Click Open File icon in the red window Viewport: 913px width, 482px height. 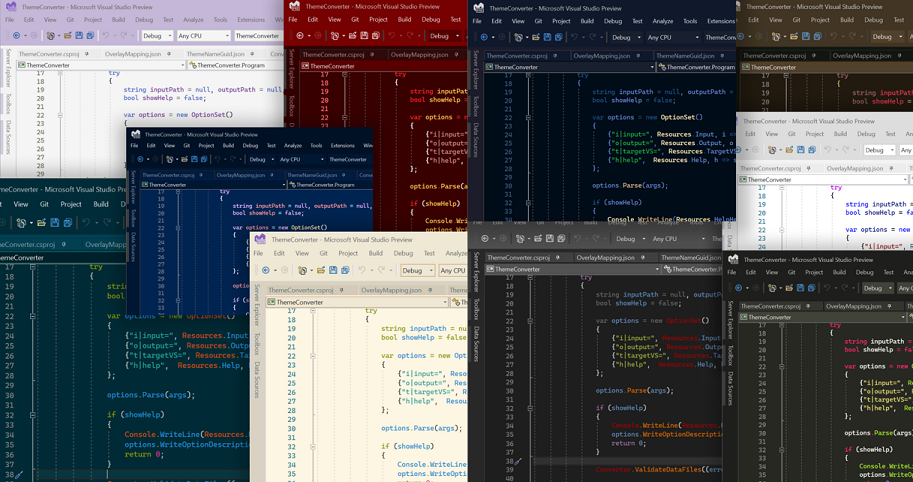(x=352, y=36)
